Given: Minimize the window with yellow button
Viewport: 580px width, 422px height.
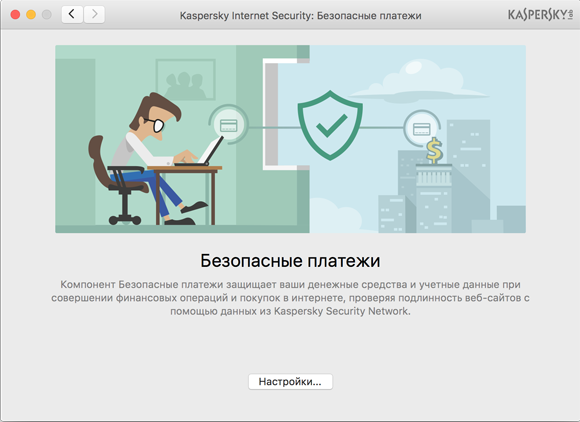Looking at the screenshot, I should point(31,15).
